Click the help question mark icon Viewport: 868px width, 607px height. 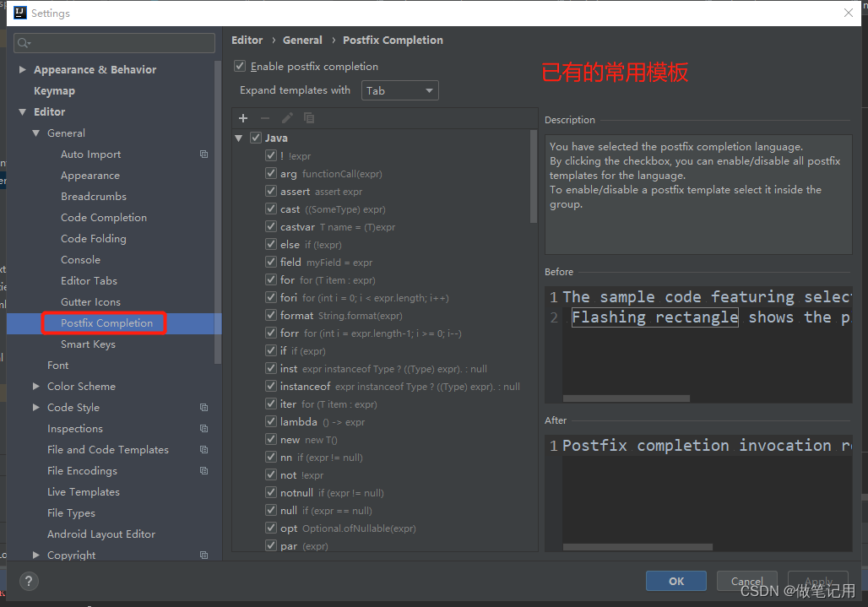(x=29, y=581)
